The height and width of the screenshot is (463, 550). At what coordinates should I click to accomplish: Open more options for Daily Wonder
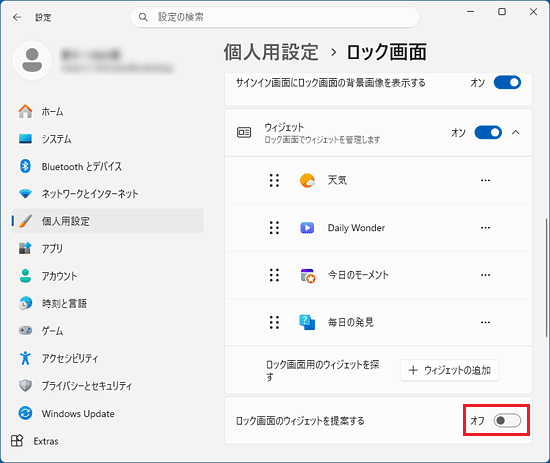pos(485,228)
